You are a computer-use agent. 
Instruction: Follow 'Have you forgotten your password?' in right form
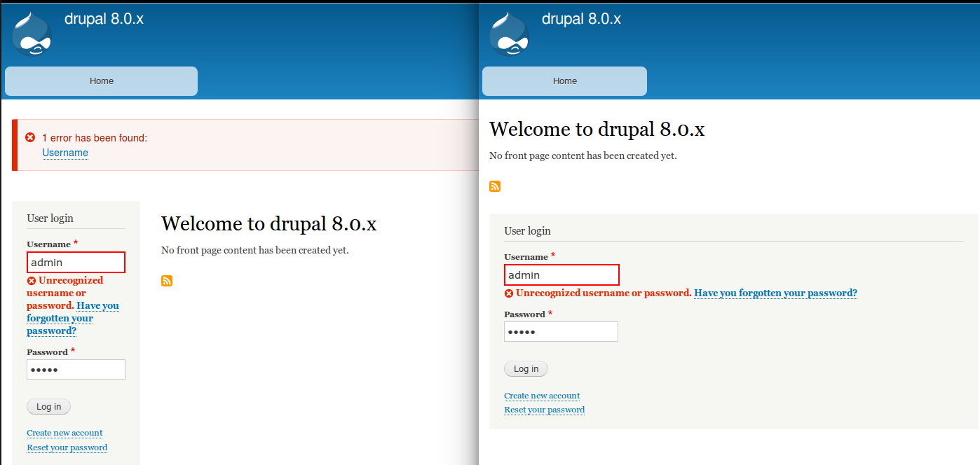(775, 293)
